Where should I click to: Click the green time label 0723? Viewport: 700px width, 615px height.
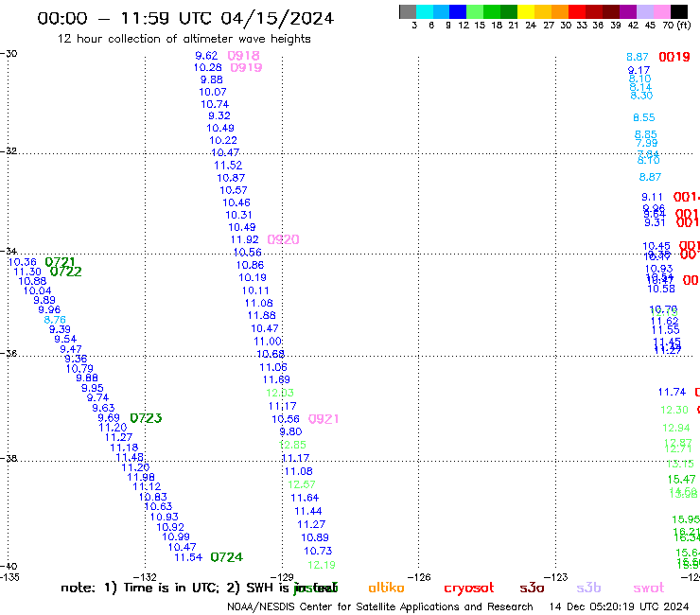[x=146, y=418]
